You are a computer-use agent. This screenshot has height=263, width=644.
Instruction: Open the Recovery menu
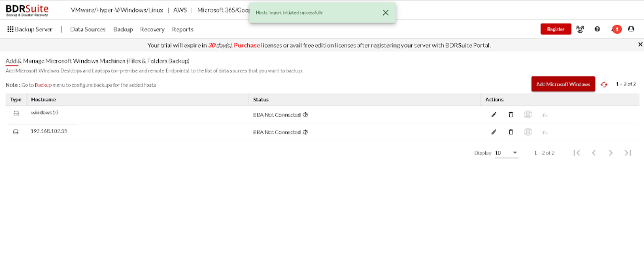point(152,29)
